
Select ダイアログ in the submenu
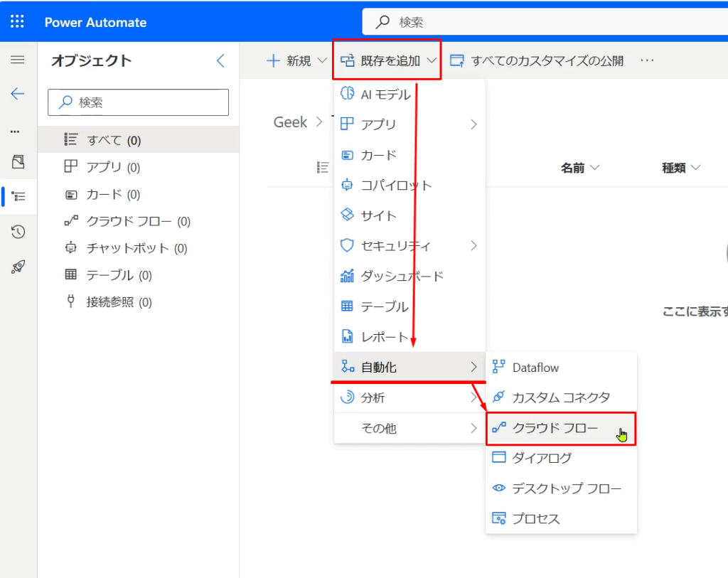[562, 458]
